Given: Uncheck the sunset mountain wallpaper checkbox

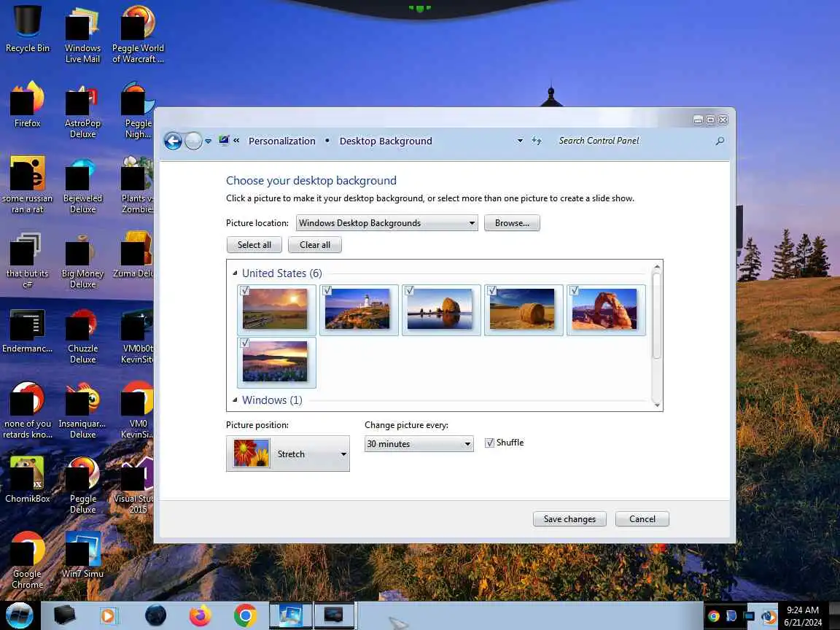Looking at the screenshot, I should pos(244,290).
